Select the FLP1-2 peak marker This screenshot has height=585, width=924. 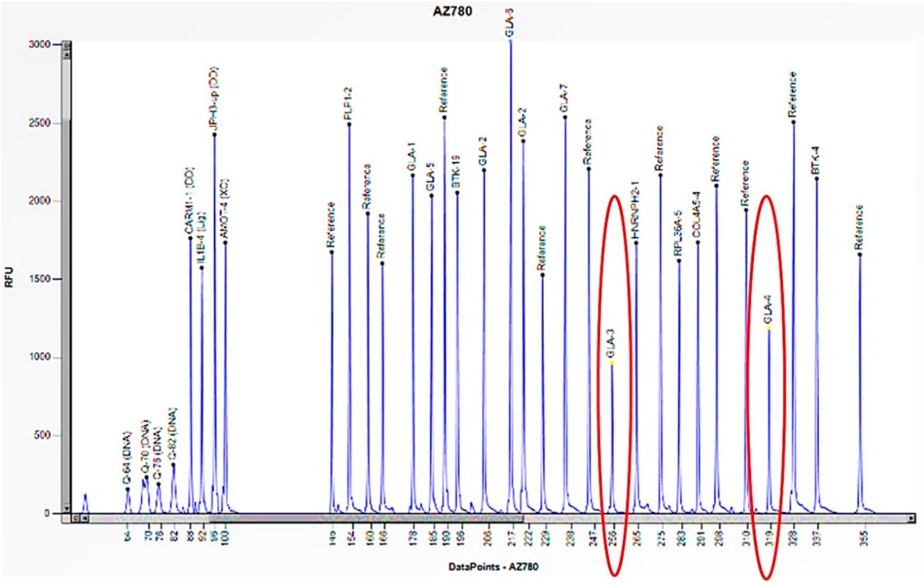point(349,124)
